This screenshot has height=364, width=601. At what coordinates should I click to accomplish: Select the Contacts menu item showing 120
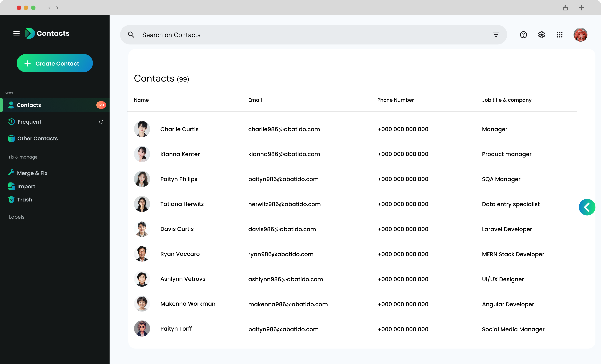pos(29,105)
